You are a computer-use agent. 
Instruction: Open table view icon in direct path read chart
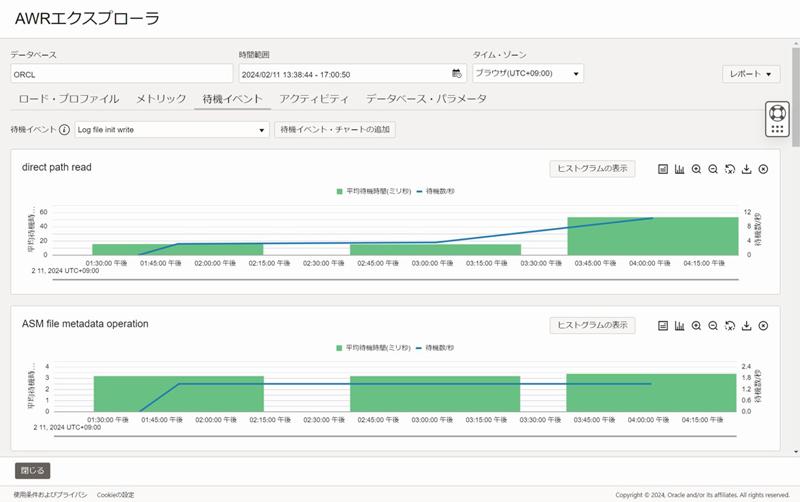pos(663,169)
